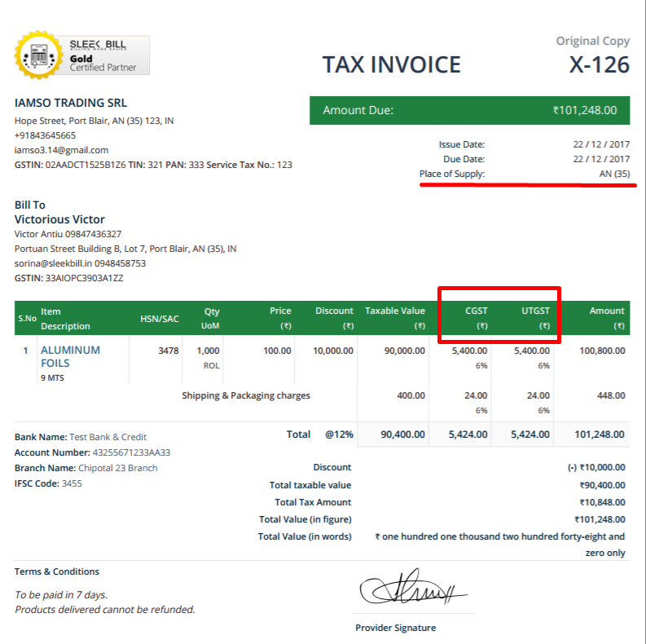Click customer name Victorious Victor
The width and height of the screenshot is (646, 644).
coord(59,219)
